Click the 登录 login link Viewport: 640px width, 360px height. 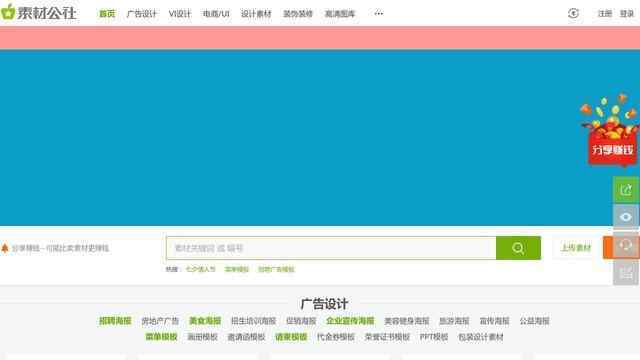(627, 14)
